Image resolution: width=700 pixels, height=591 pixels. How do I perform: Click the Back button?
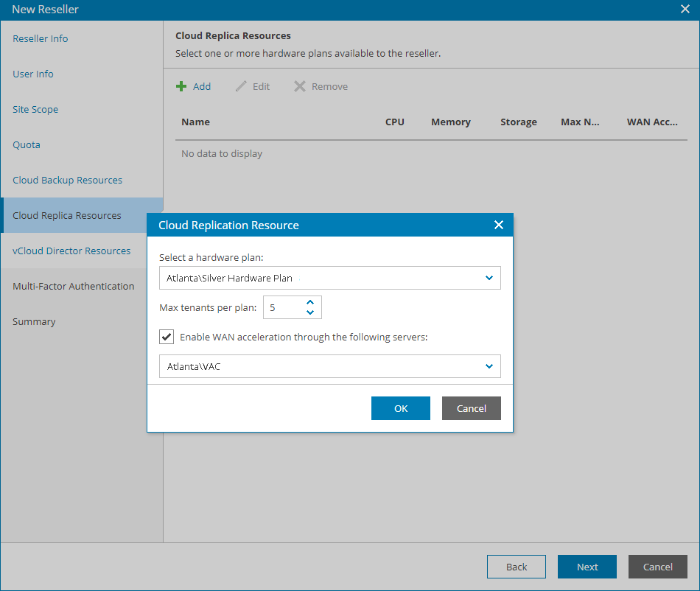click(517, 567)
